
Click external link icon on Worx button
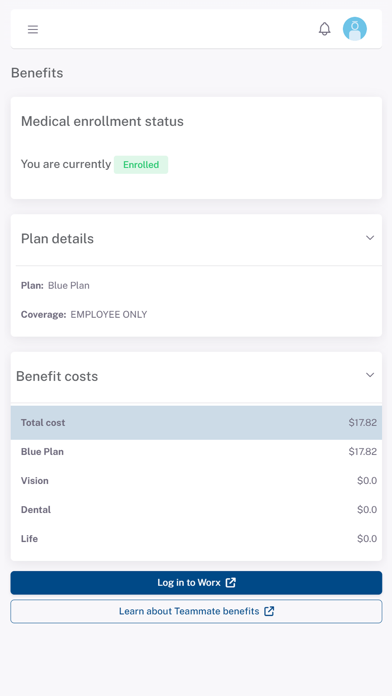(x=231, y=582)
